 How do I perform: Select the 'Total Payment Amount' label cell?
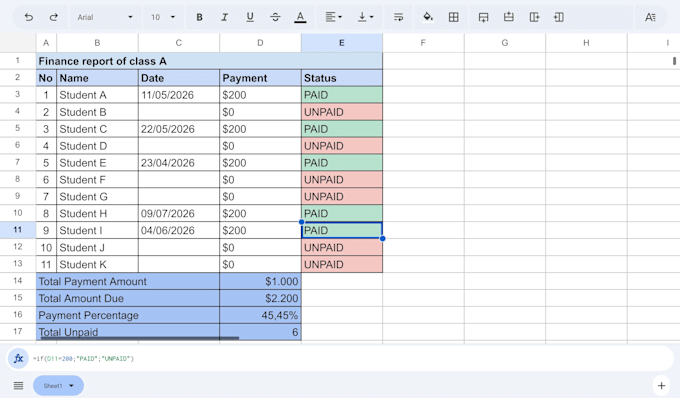tap(128, 281)
